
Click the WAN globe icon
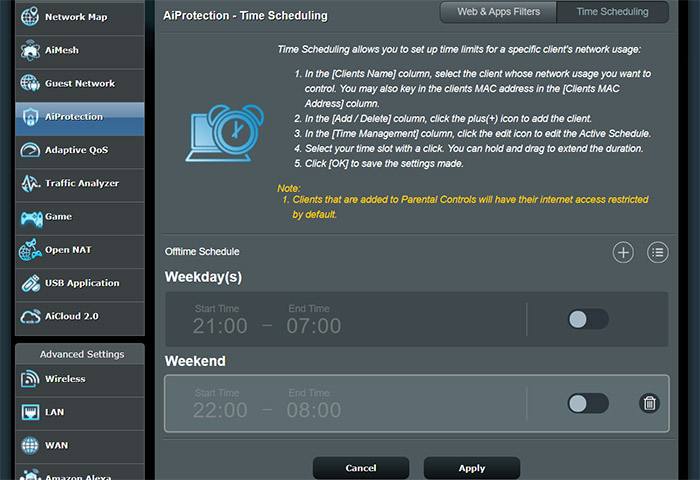(x=30, y=445)
